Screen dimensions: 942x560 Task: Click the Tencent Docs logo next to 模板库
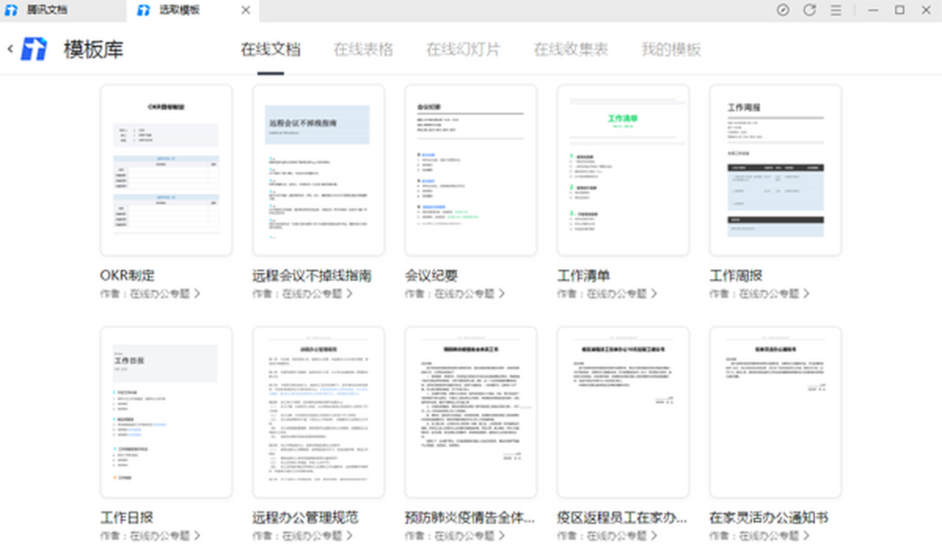34,49
